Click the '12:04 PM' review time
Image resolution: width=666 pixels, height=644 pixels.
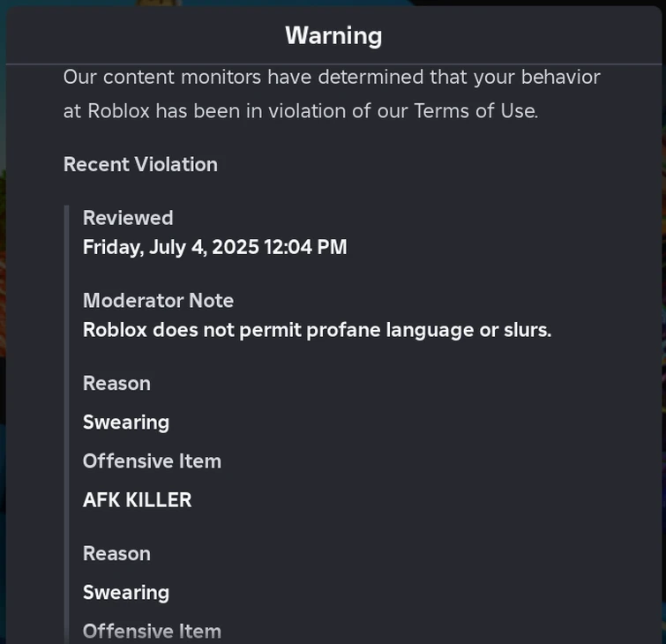305,248
